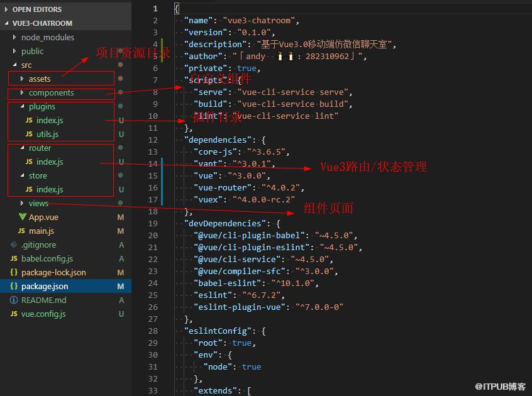532x396 pixels.
Task: Click the JS icon of plugins index.js
Action: [29, 120]
